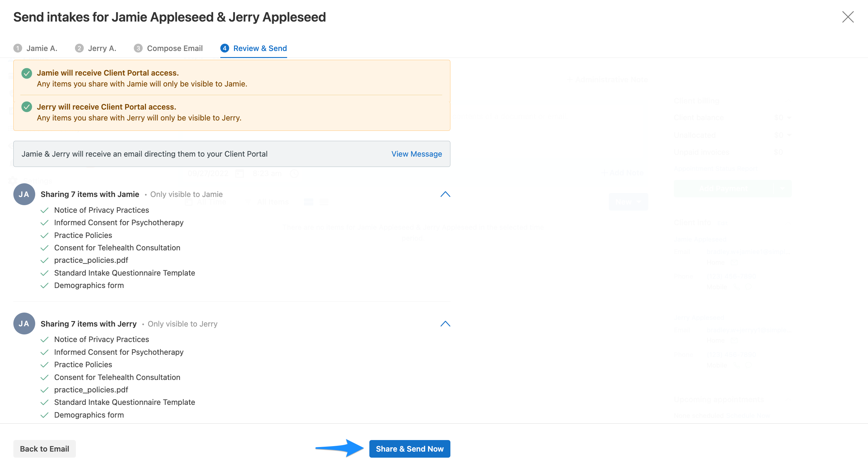Click Jerry will receive Client Portal access heading
The height and width of the screenshot is (471, 868).
point(107,107)
